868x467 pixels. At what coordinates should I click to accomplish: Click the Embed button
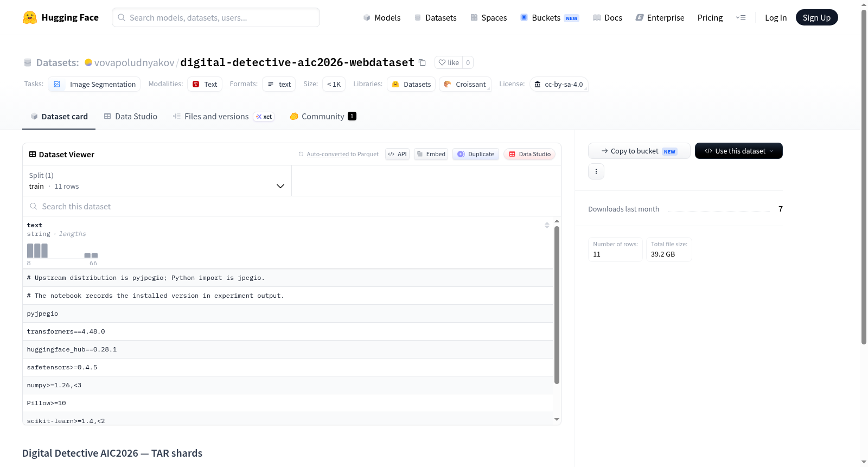pyautogui.click(x=431, y=154)
